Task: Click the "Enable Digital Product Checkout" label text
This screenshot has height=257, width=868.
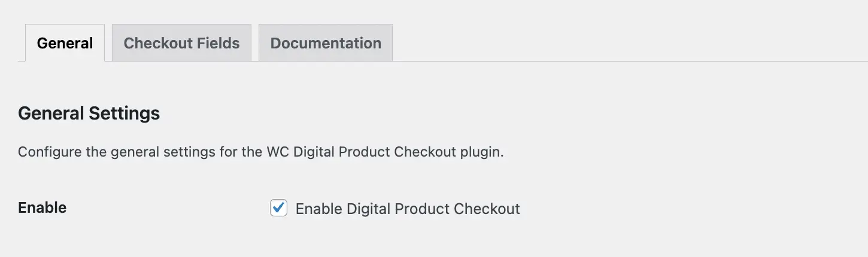Action: [x=408, y=209]
